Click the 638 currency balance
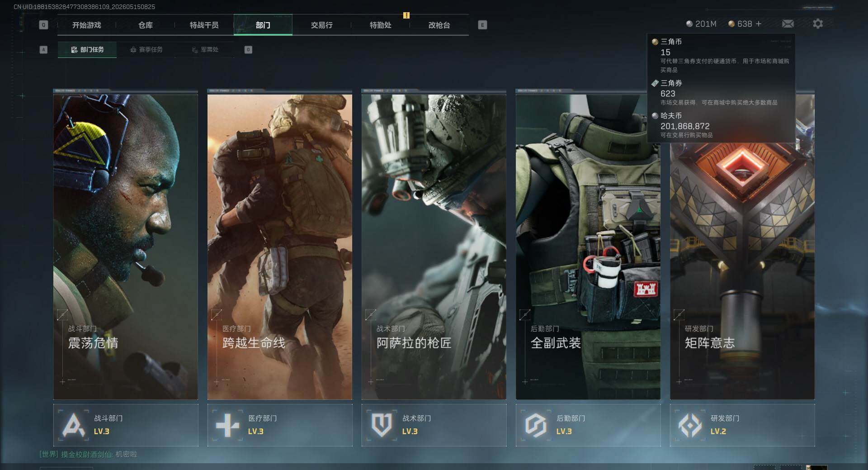The image size is (868, 470). coord(745,24)
